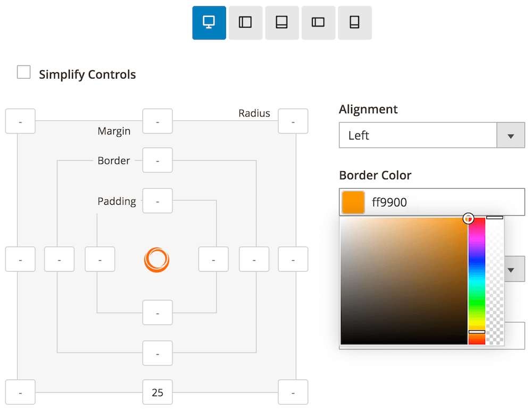Switch to the tablet landscape preview icon
The image size is (532, 409).
(245, 22)
